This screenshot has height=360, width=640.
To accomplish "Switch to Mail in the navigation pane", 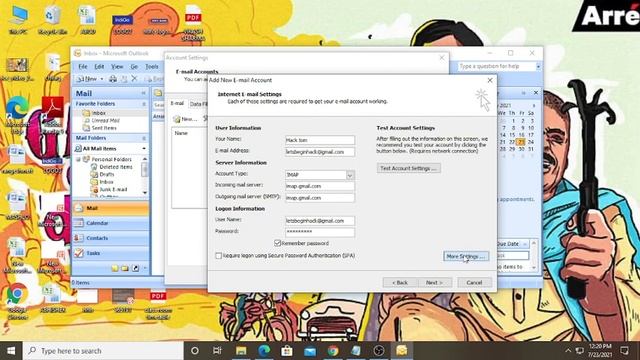I will pyautogui.click(x=111, y=208).
